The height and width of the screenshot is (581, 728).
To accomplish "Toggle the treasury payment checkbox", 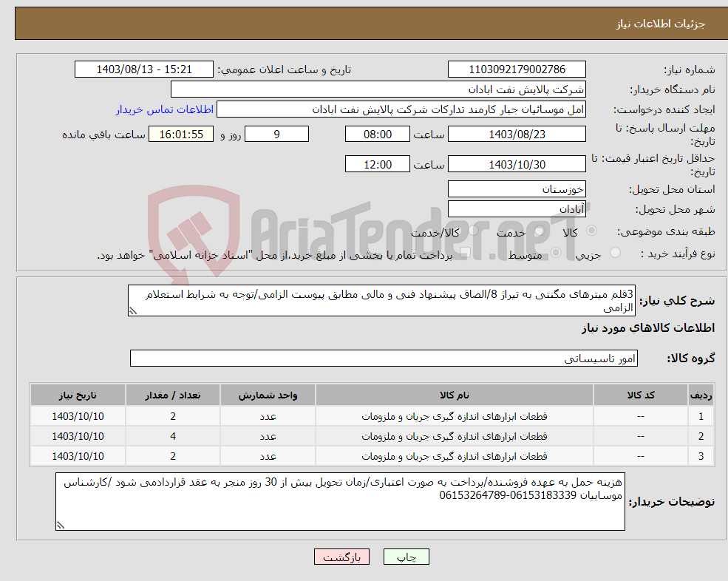I will (x=466, y=253).
